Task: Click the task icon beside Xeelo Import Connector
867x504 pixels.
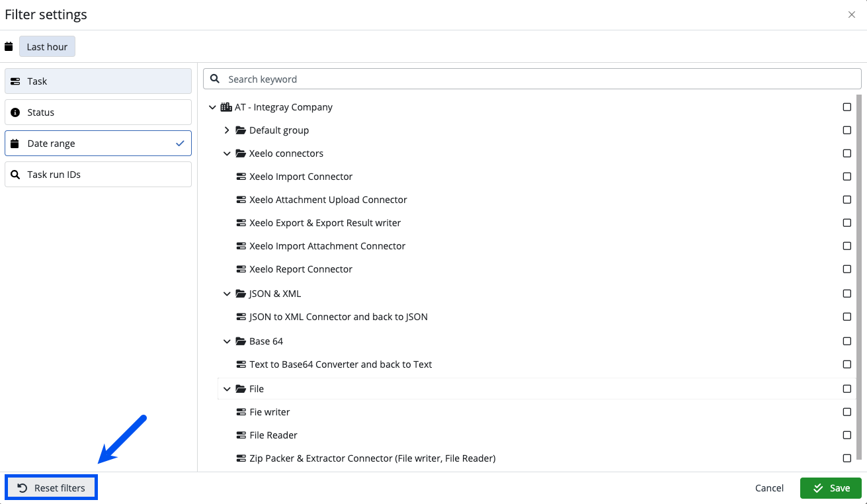Action: (x=240, y=176)
